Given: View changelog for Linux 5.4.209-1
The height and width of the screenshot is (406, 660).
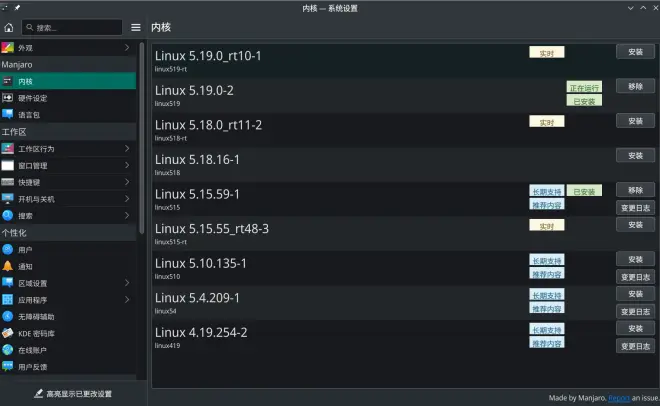Looking at the screenshot, I should click(635, 312).
